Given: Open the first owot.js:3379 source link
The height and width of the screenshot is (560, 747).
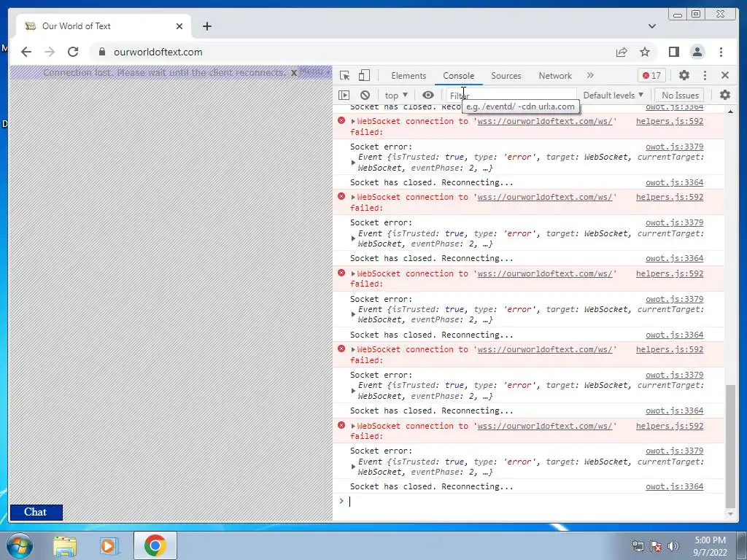Looking at the screenshot, I should point(674,147).
